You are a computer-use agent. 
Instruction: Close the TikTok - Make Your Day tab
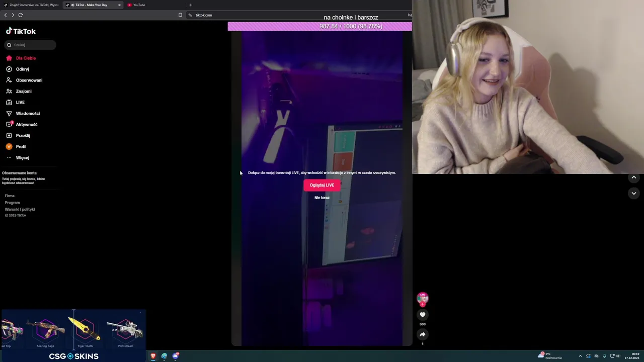(x=119, y=5)
